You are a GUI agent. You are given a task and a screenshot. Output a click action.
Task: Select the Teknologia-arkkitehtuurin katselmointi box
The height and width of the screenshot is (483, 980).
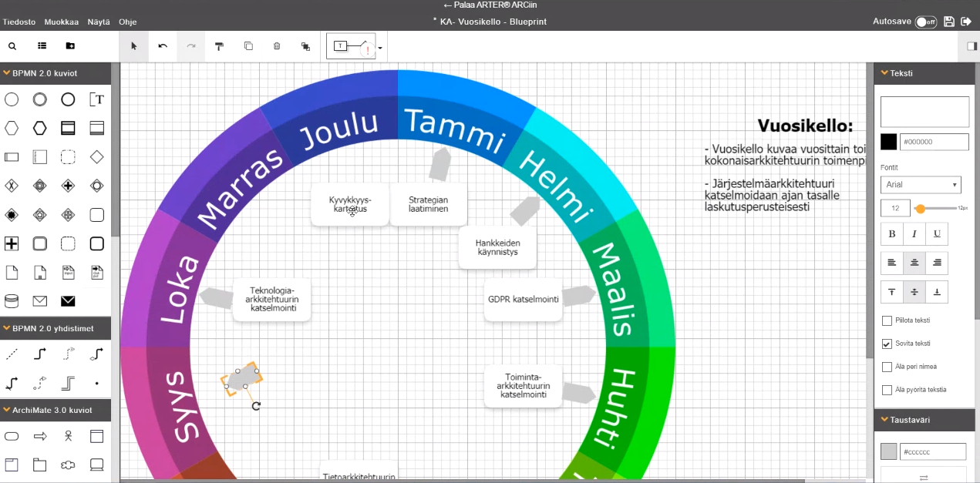271,299
